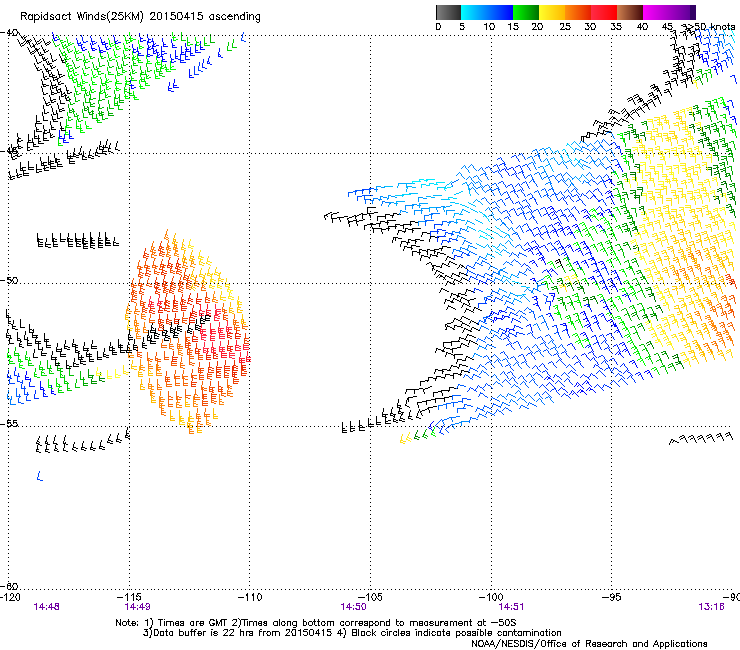
Task: Click the purple time stamp '14:50'
Action: [353, 607]
